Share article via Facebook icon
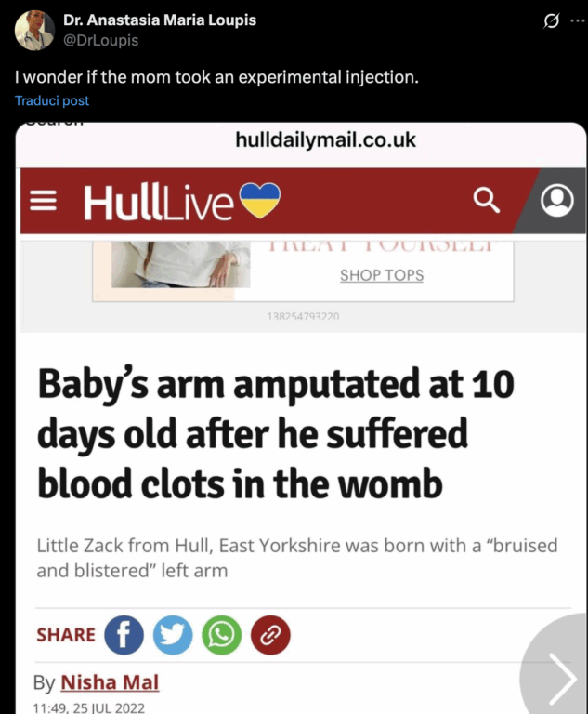Viewport: 588px width, 714px height. (x=124, y=635)
